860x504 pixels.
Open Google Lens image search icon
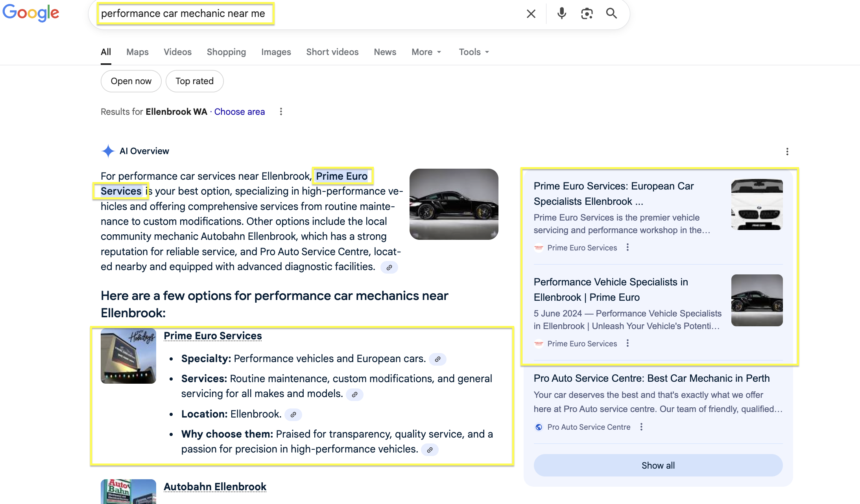[x=587, y=14]
